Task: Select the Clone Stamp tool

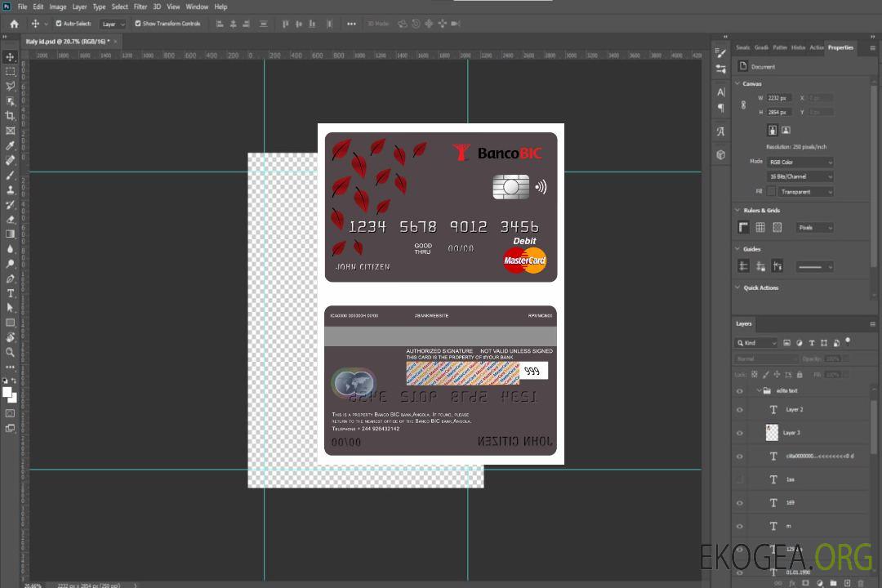Action: (10, 190)
